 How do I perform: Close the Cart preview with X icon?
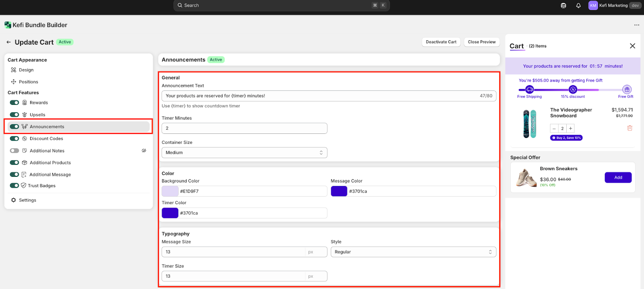632,46
